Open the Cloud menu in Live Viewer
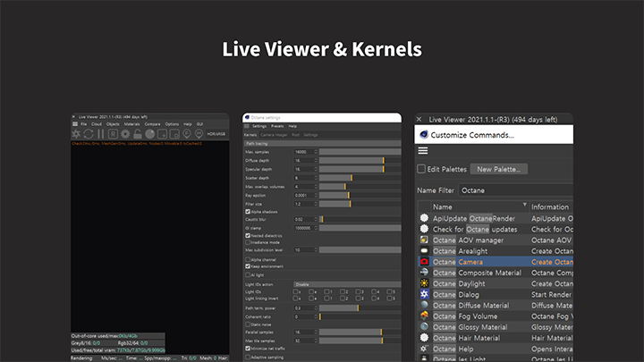 [97, 124]
